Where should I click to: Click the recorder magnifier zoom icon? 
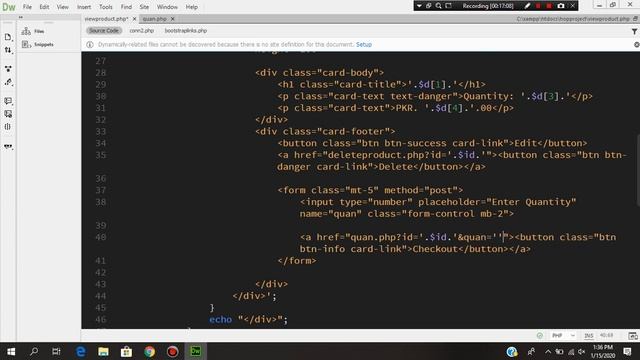(438, 6)
